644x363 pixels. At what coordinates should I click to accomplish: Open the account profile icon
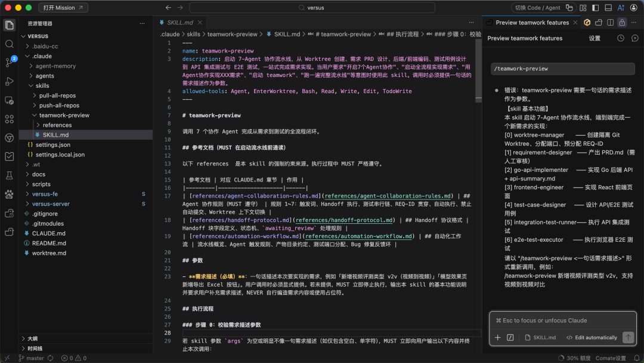[x=634, y=7]
